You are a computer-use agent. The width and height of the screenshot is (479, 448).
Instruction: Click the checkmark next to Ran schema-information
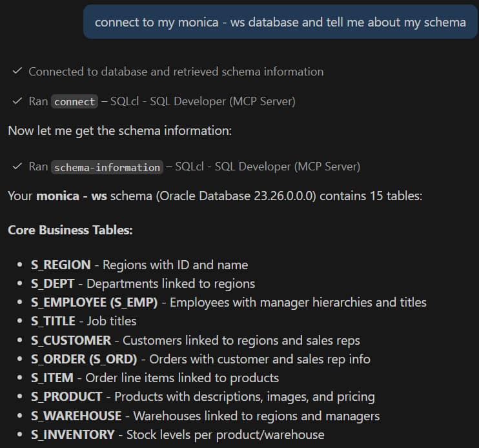tap(17, 167)
